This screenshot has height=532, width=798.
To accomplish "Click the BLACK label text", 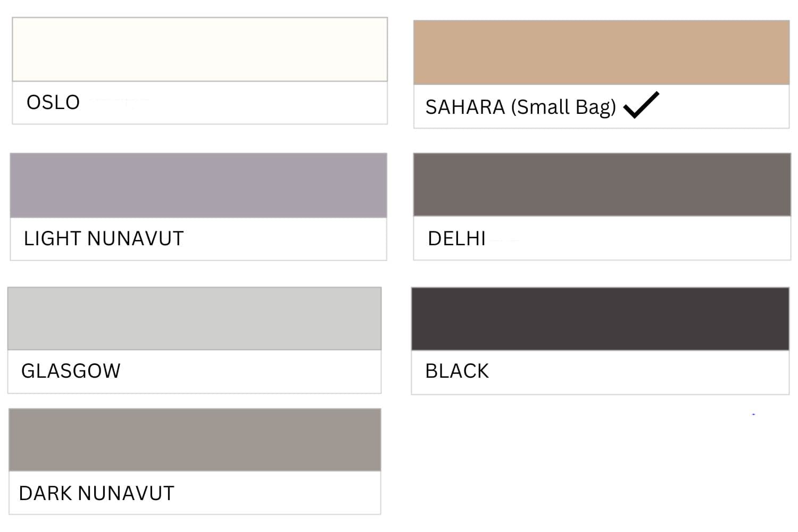I will (456, 371).
